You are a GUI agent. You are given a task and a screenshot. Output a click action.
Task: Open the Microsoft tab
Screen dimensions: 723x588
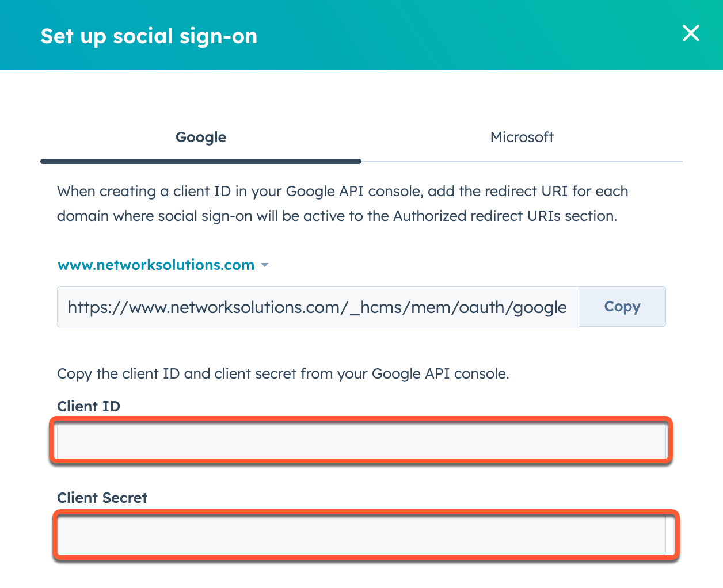point(522,138)
